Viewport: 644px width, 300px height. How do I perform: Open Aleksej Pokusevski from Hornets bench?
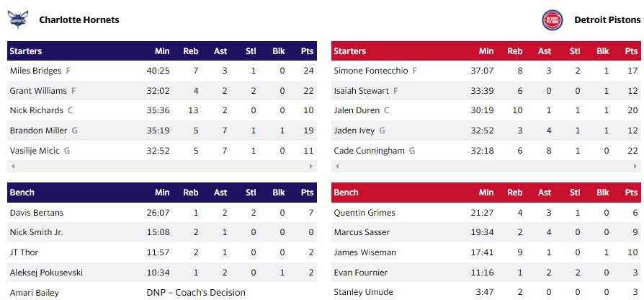coord(46,273)
